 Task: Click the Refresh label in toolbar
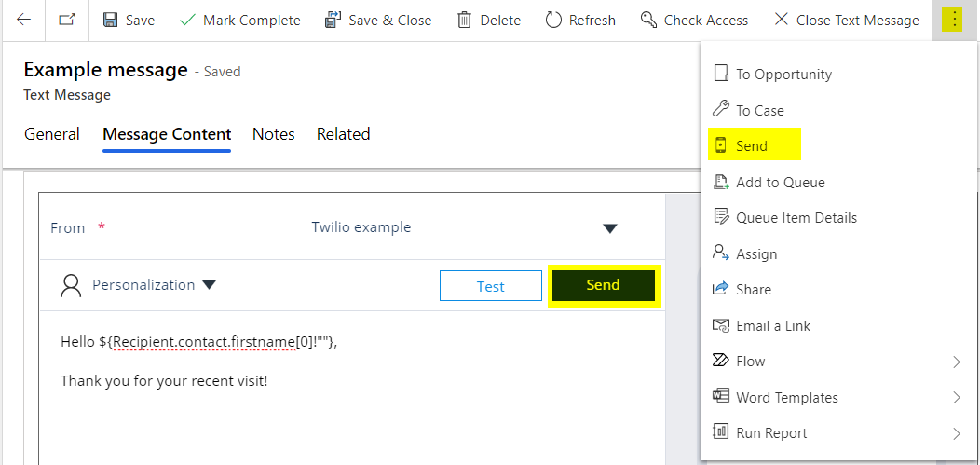pos(592,20)
